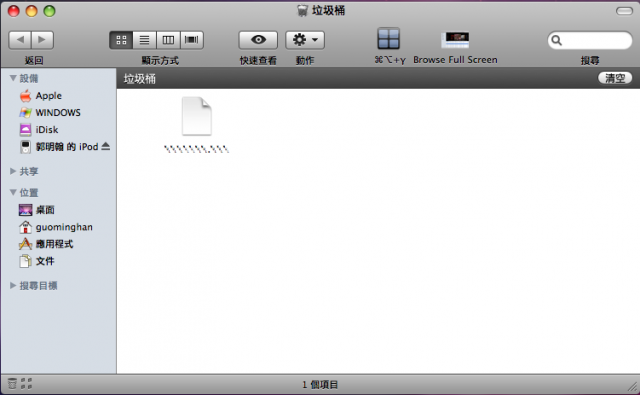Click the house icon beside guominghan

click(x=25, y=227)
